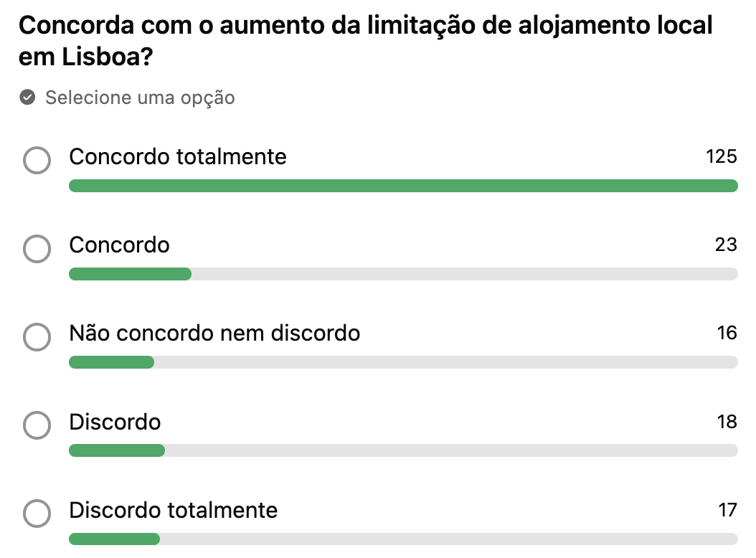The image size is (756, 558).
Task: Mark the 'Discordo totalmente' radio button
Action: (x=37, y=514)
